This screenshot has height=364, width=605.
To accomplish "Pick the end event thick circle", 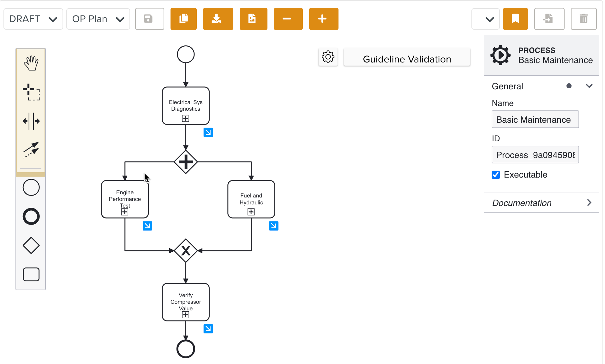I will (31, 216).
